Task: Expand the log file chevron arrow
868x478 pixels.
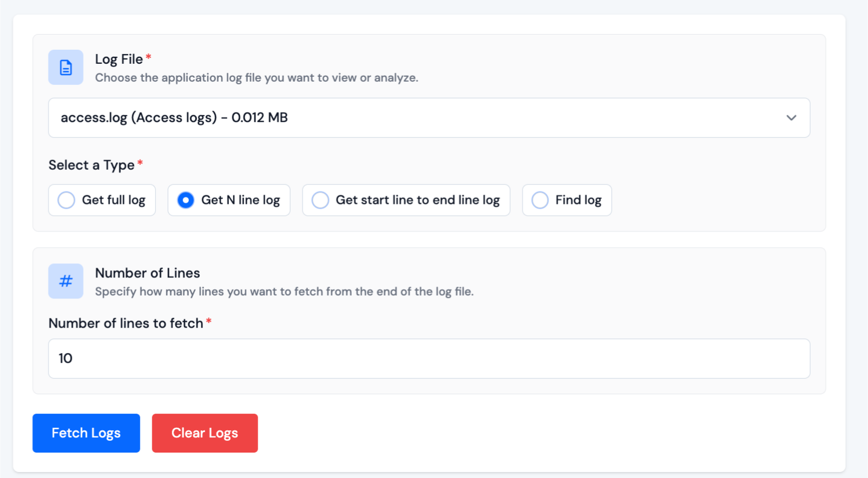Action: 791,118
